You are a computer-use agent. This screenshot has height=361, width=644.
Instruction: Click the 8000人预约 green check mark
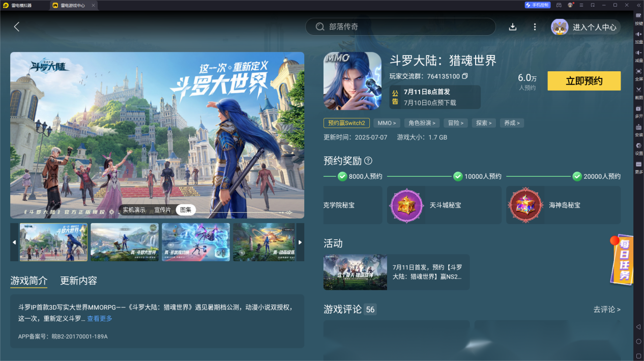point(342,176)
